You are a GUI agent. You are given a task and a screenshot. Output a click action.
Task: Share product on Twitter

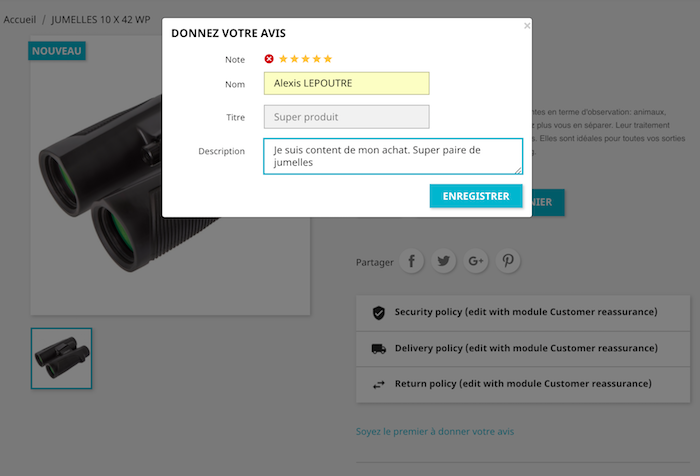[x=444, y=262]
